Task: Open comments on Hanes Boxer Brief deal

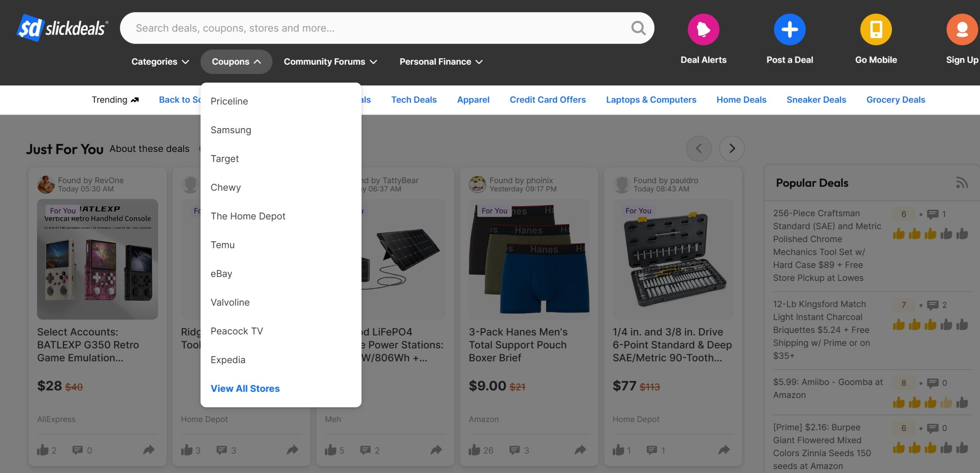Action: [514, 450]
